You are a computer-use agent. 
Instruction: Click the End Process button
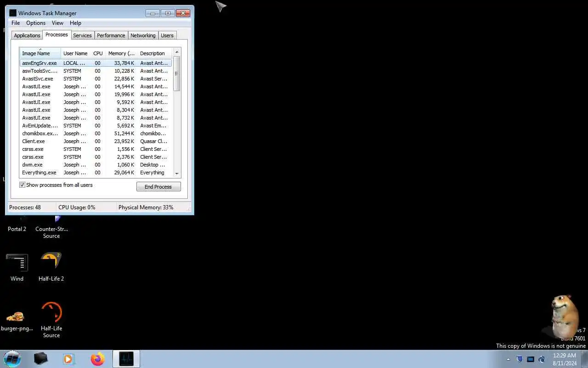pos(158,187)
